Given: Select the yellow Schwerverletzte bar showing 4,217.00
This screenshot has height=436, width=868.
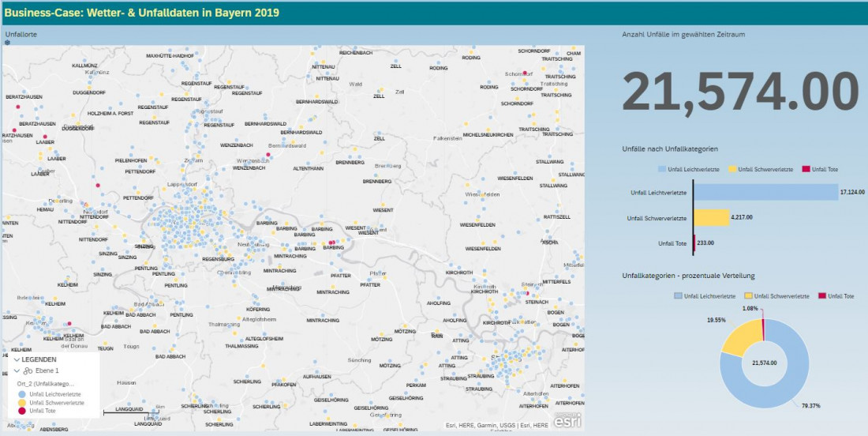Looking at the screenshot, I should coord(711,217).
